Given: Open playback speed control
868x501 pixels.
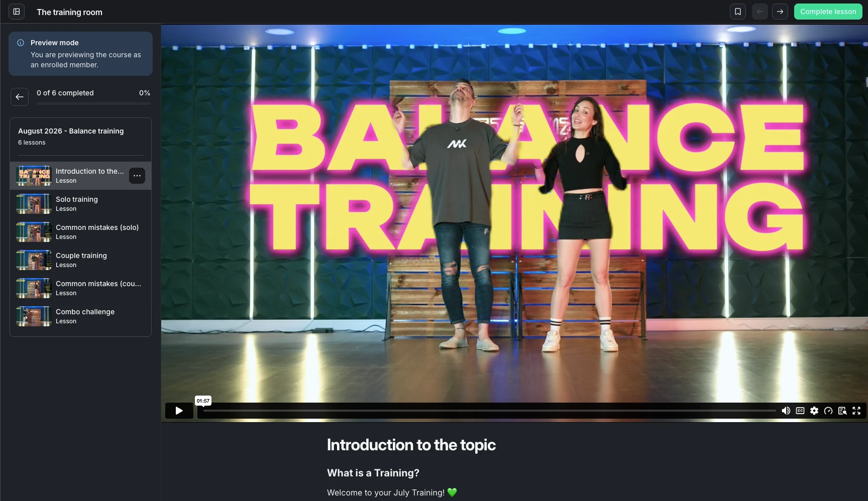Looking at the screenshot, I should coord(828,411).
